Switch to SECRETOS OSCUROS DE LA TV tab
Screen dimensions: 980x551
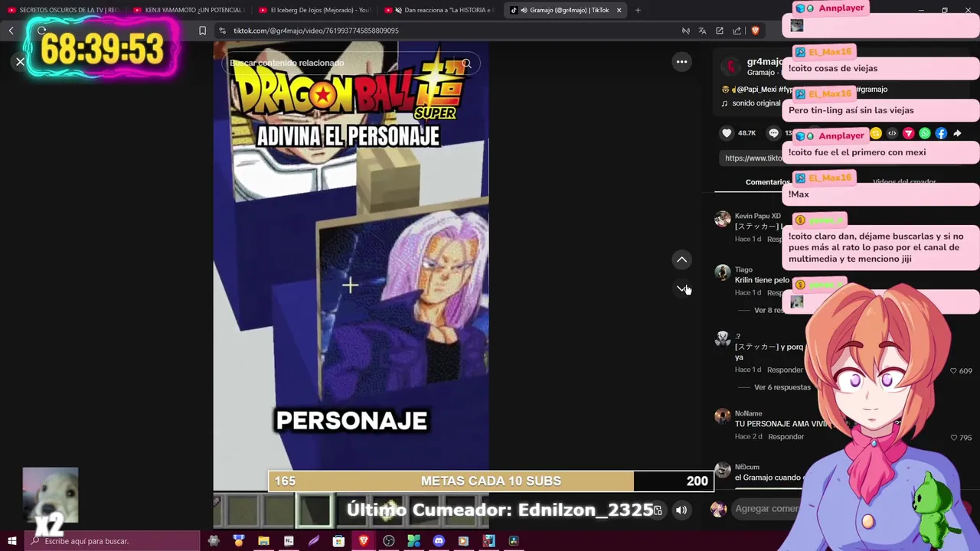pos(64,10)
